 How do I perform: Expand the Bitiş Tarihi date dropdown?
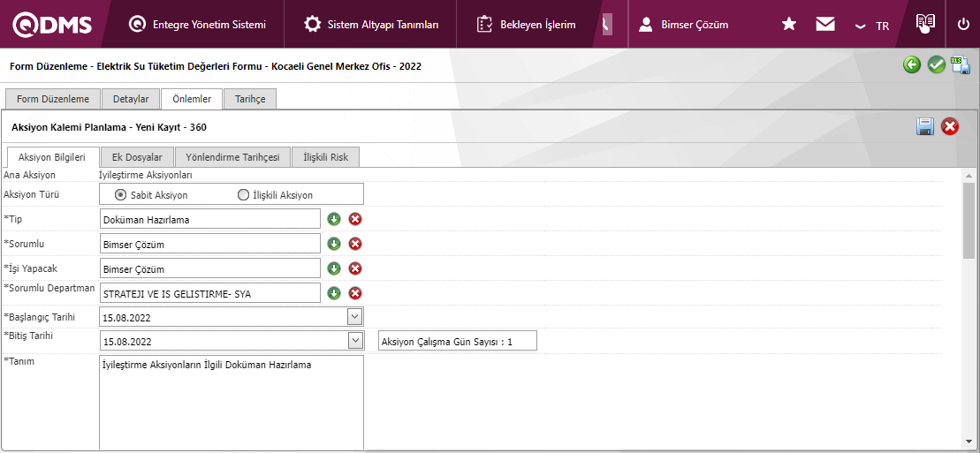(x=354, y=340)
